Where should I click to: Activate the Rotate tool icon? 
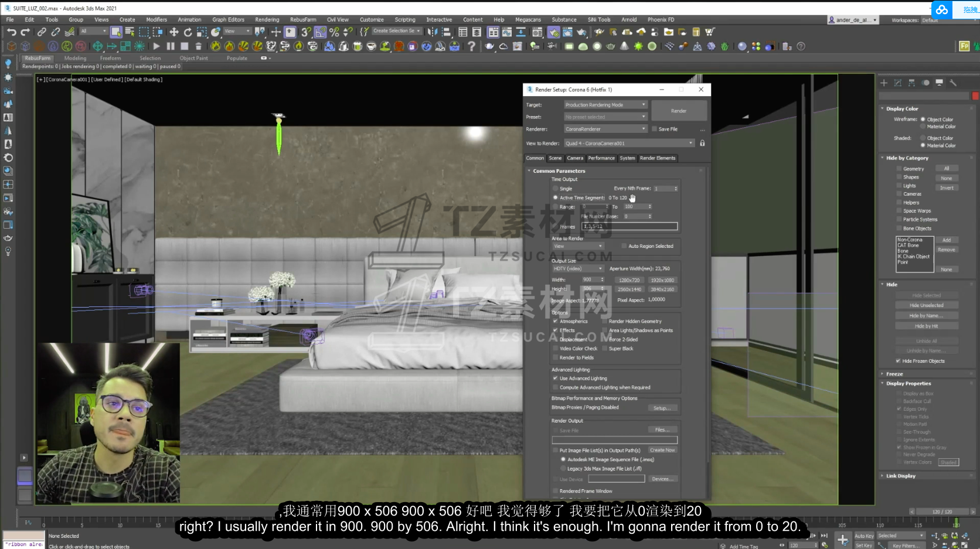[x=188, y=32]
